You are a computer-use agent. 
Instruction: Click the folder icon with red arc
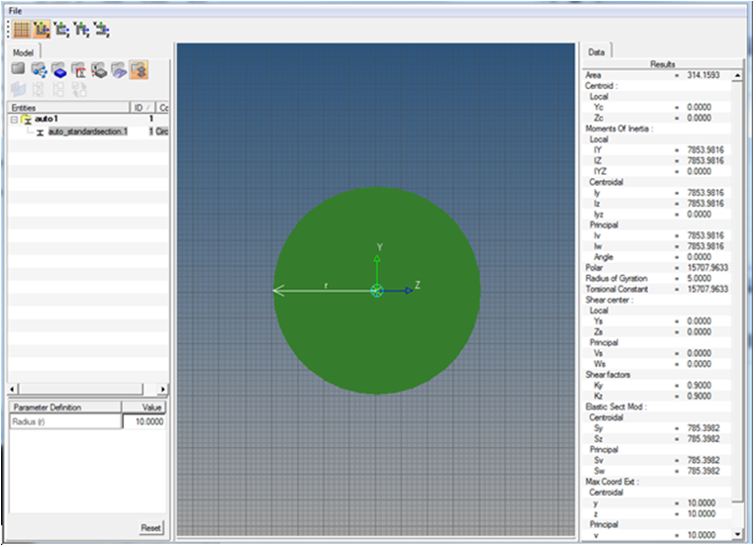tap(78, 69)
